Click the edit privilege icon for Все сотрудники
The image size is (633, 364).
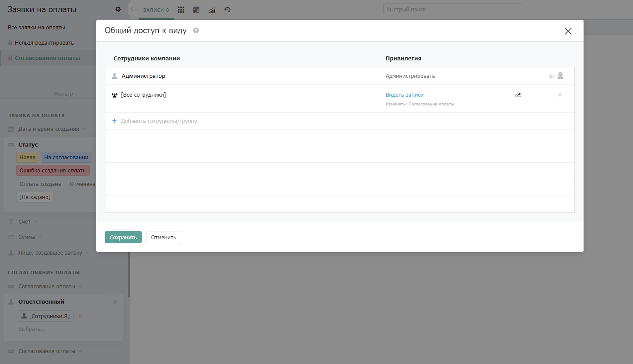click(518, 94)
